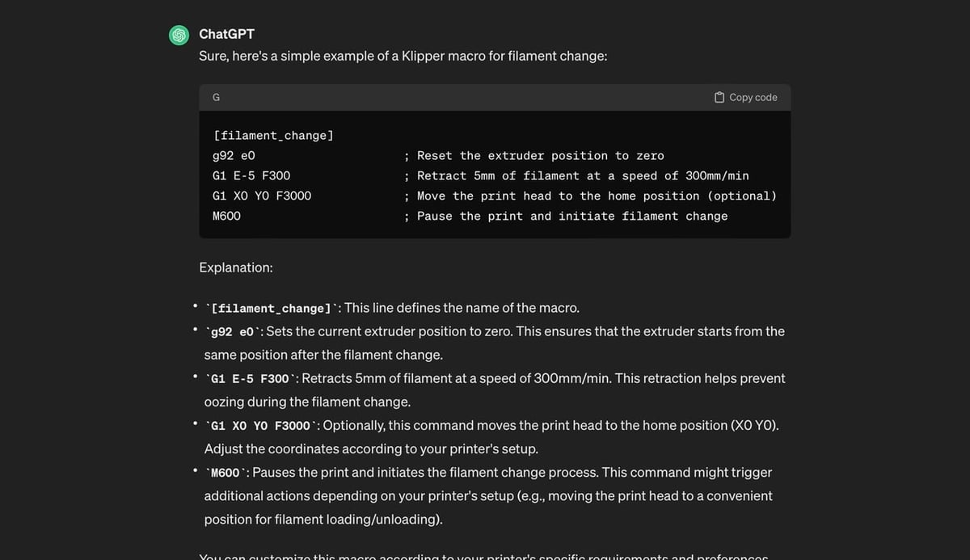
Task: Click the G language label in code header
Action: (216, 97)
